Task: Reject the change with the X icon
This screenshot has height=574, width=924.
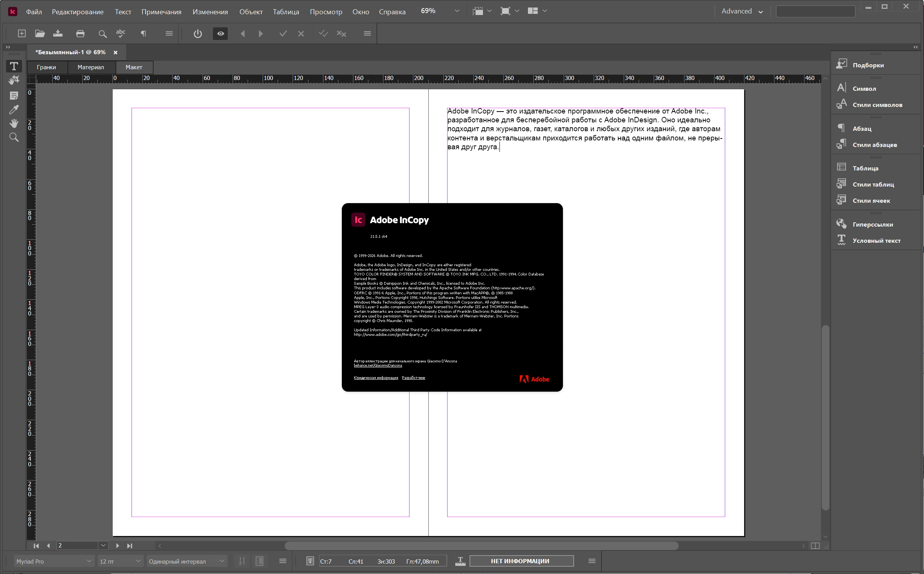Action: [x=301, y=34]
